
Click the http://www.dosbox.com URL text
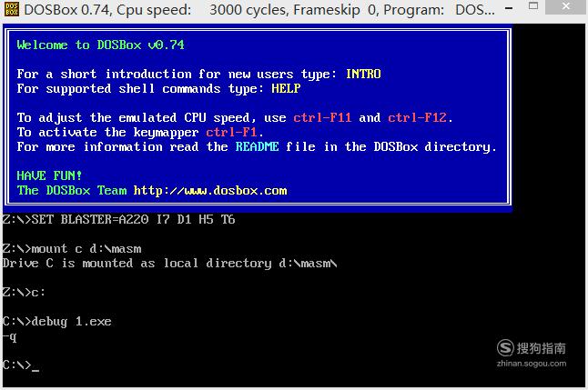tap(210, 190)
